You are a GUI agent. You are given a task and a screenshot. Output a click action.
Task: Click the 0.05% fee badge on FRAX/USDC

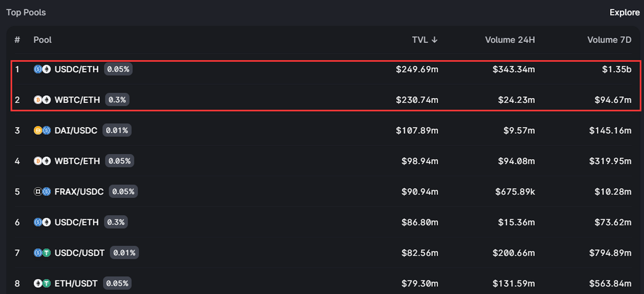pyautogui.click(x=123, y=191)
